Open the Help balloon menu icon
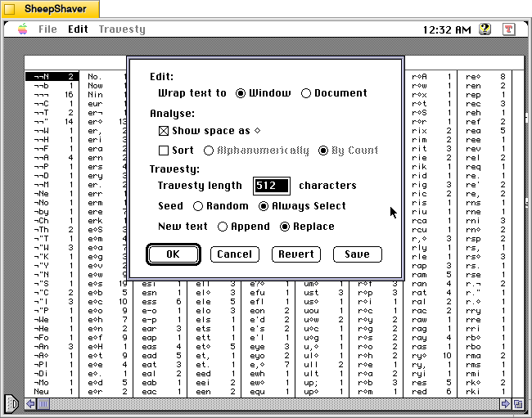The image size is (532, 418). 485,29
